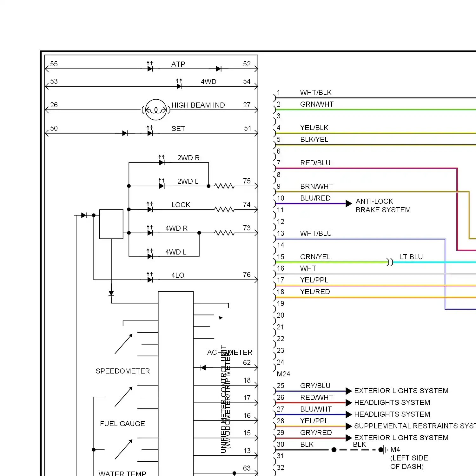Image resolution: width=476 pixels, height=476 pixels.
Task: Click the LED symbol left of the ATP label
Action: 150,67
